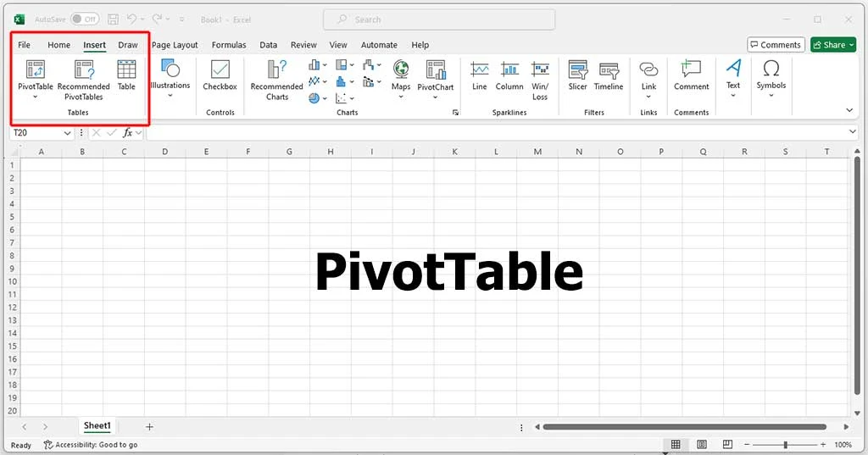Click the Link icon
The height and width of the screenshot is (455, 868).
pos(648,69)
